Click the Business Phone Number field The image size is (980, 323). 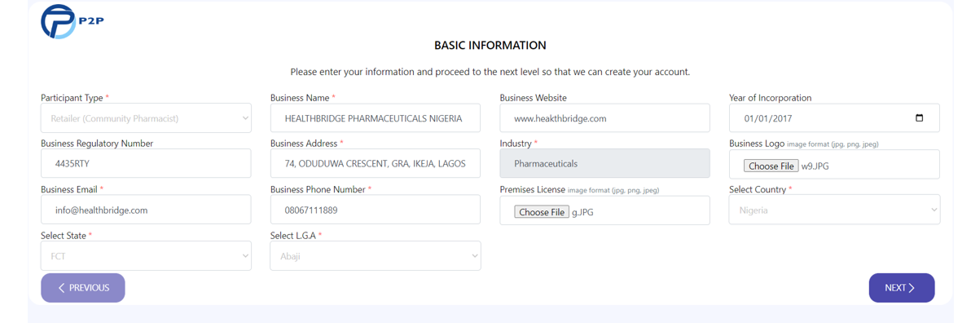[375, 210]
